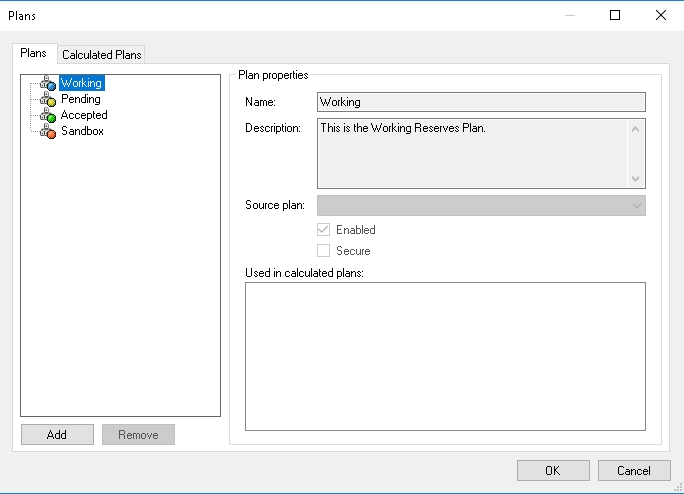Click the green Accepted plan icon
The width and height of the screenshot is (684, 494).
48,115
